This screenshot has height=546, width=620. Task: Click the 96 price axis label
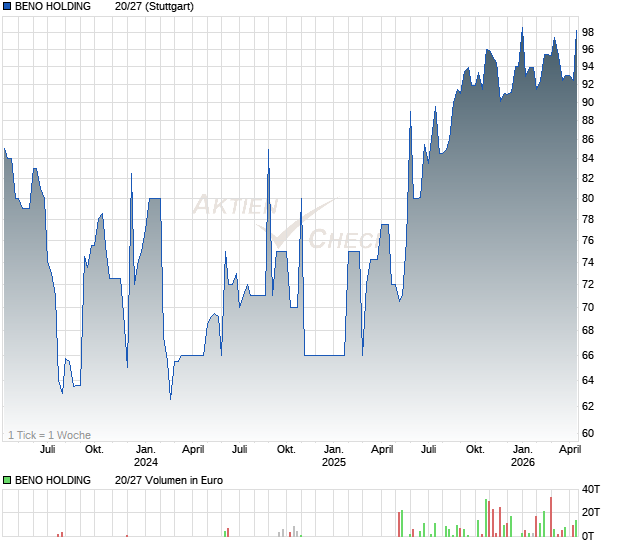tap(588, 49)
